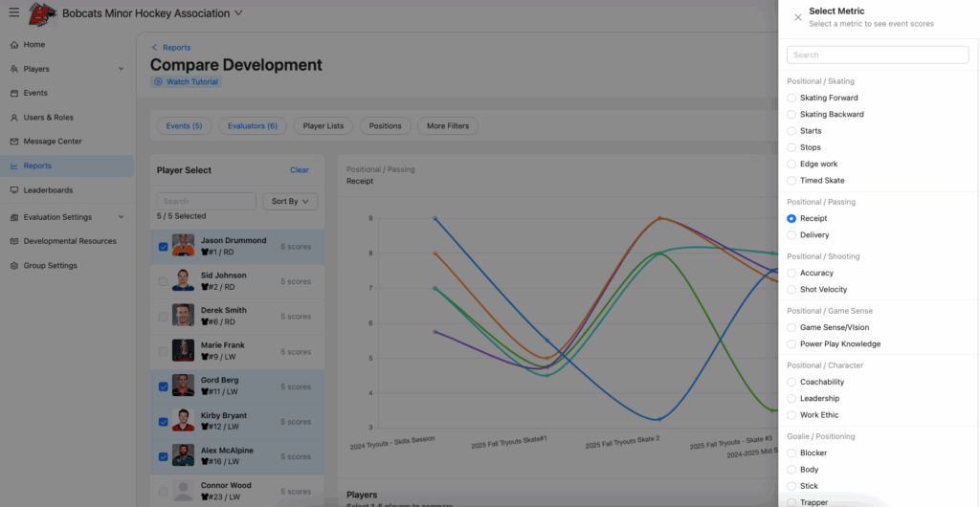Expand the Evaluation Settings submenu

click(x=121, y=217)
